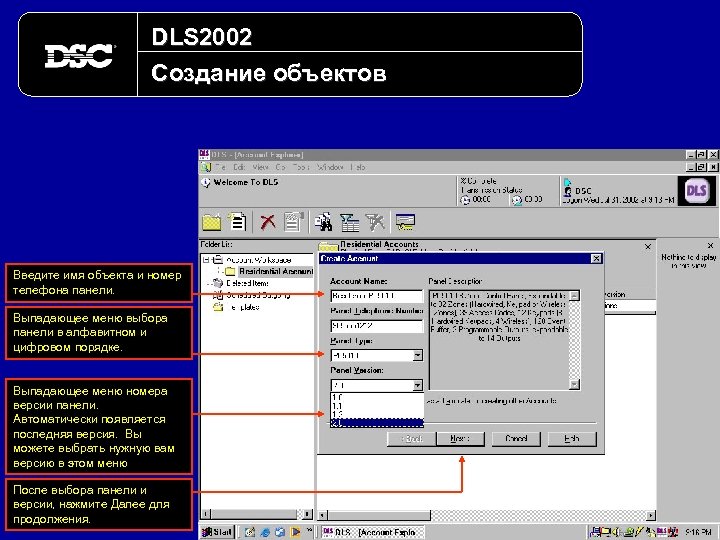This screenshot has height=540, width=720.
Task: Click the Panel Telephone Number field
Action: click(377, 326)
